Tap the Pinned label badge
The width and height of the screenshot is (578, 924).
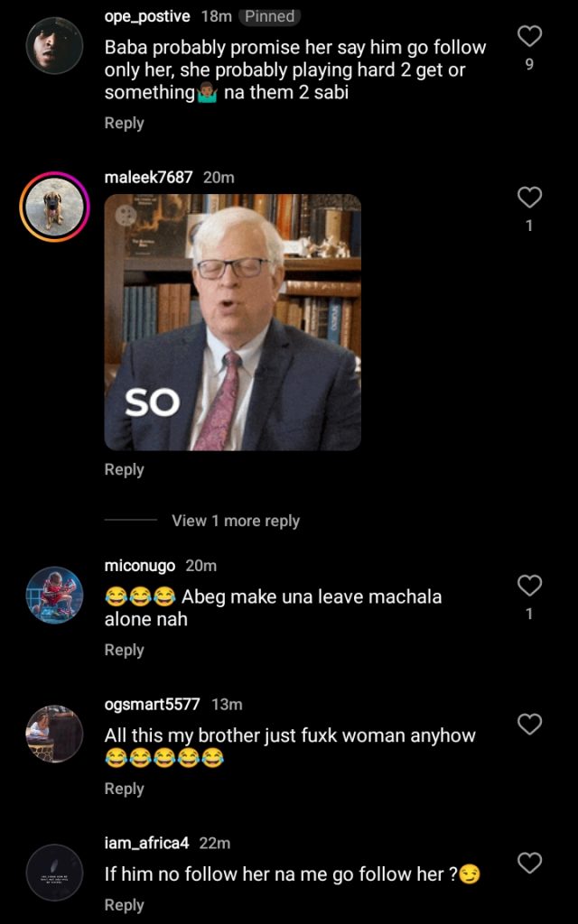tap(269, 16)
